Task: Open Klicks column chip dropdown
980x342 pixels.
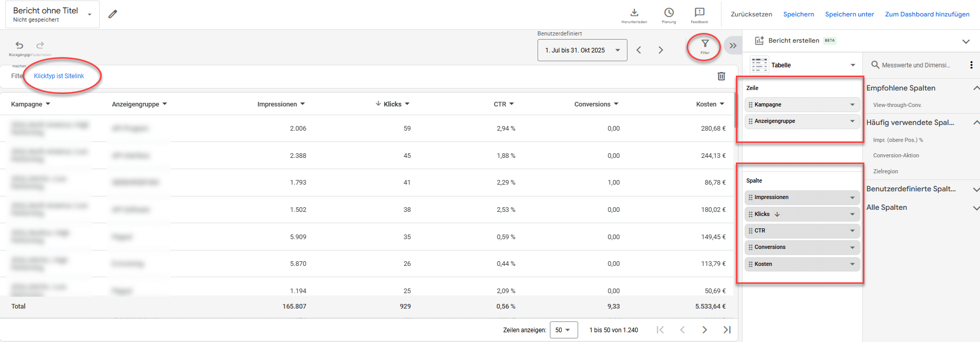Action: click(852, 214)
